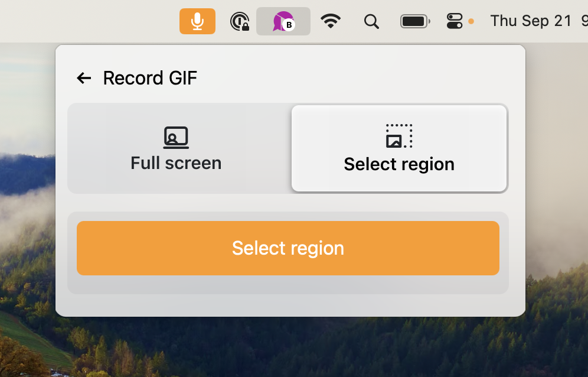The width and height of the screenshot is (588, 377).
Task: Click the monitor icon above Full screen
Action: point(176,138)
